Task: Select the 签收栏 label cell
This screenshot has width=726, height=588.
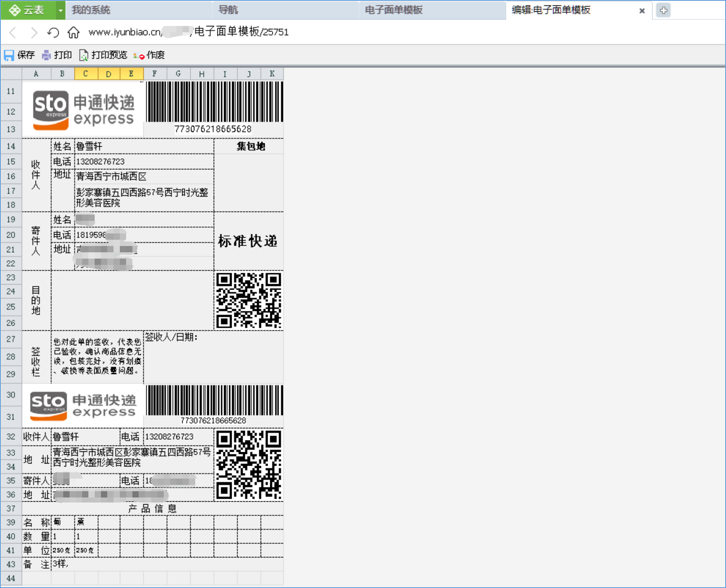Action: 36,357
